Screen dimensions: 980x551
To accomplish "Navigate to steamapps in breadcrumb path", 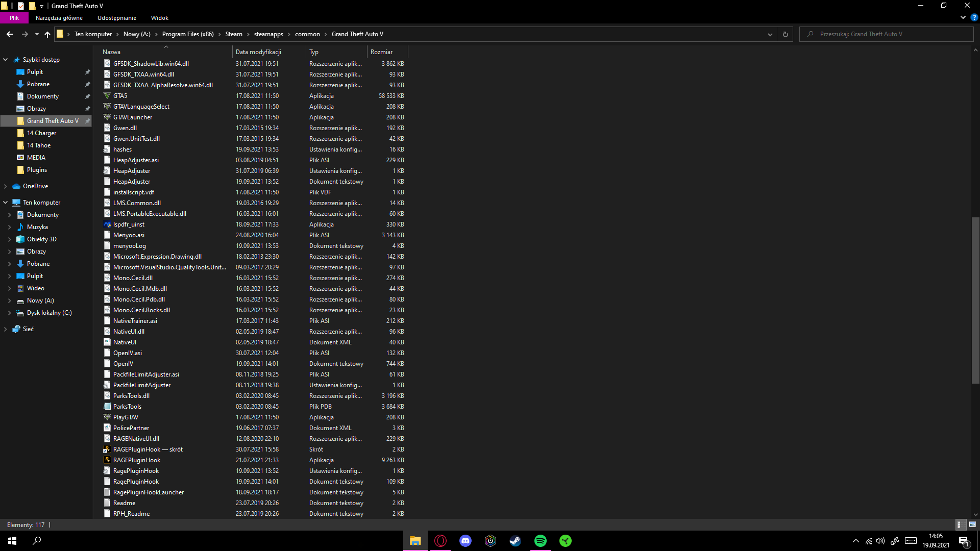I will [x=268, y=34].
